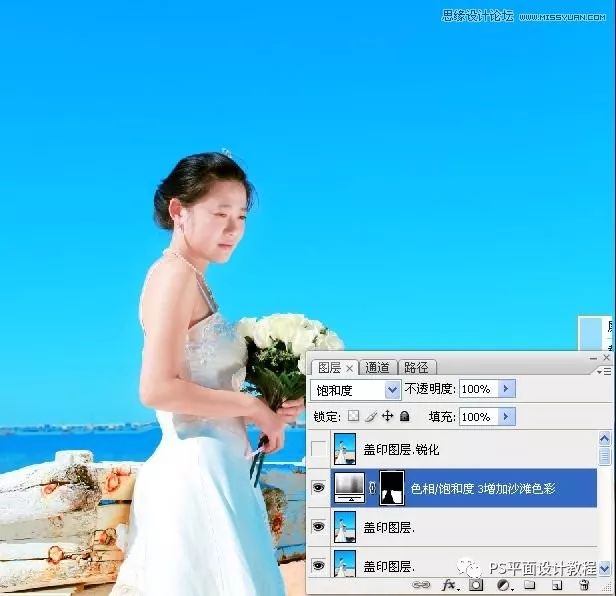Open the Layers panel flyout menu
This screenshot has width=616, height=596.
(x=604, y=371)
